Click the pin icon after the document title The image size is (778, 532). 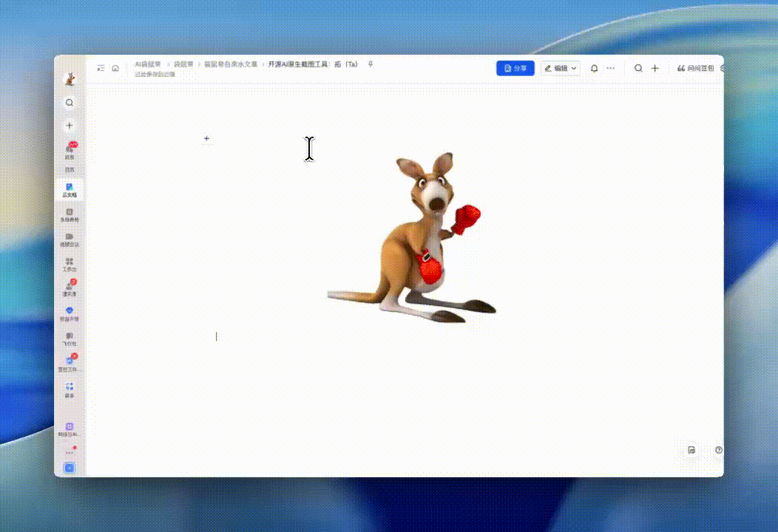click(x=371, y=64)
